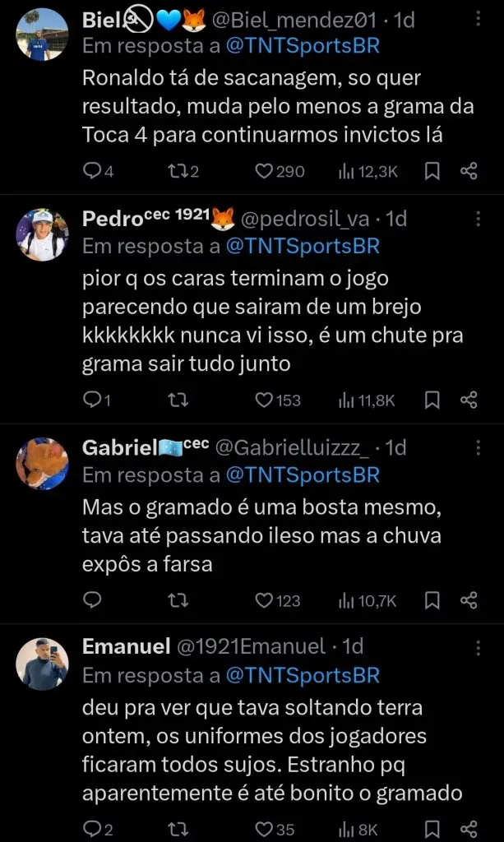Open @TNTSportsBR link in Emanuel's tweet
The width and height of the screenshot is (504, 842).
point(303,676)
